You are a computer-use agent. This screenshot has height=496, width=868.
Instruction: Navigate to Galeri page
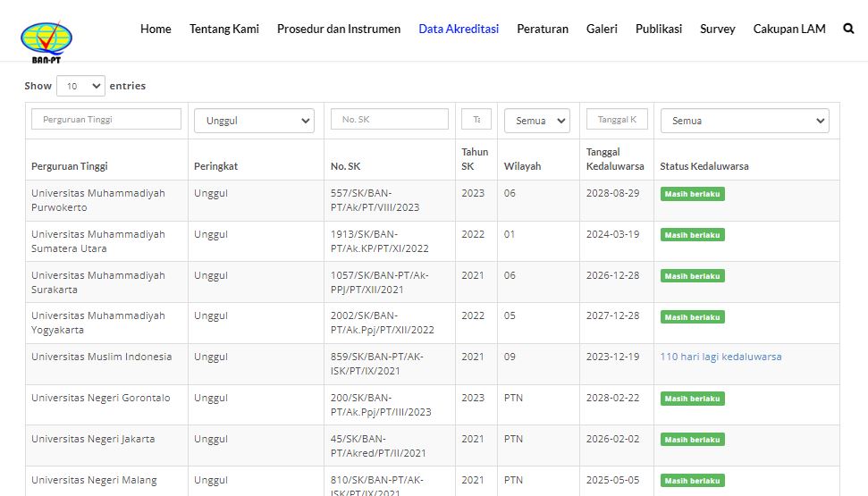point(602,29)
